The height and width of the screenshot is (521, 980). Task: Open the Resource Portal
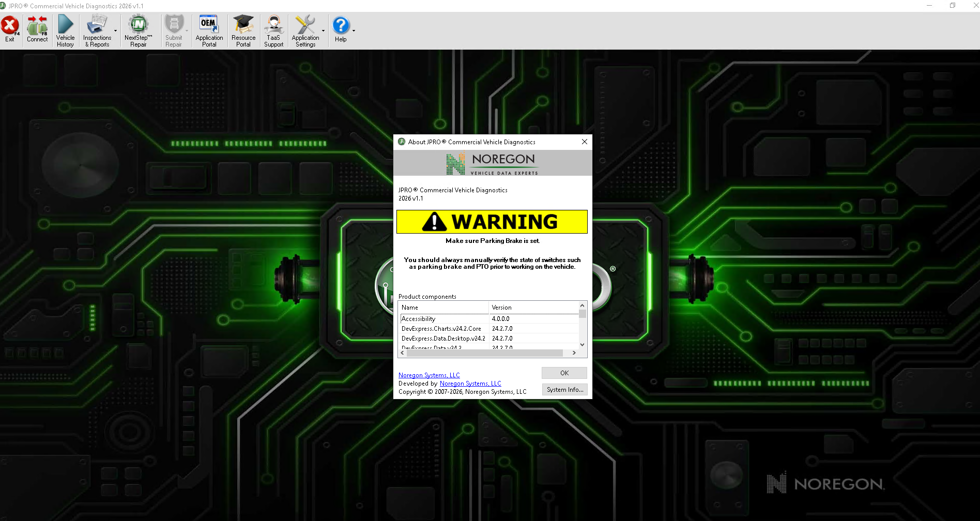pyautogui.click(x=243, y=31)
